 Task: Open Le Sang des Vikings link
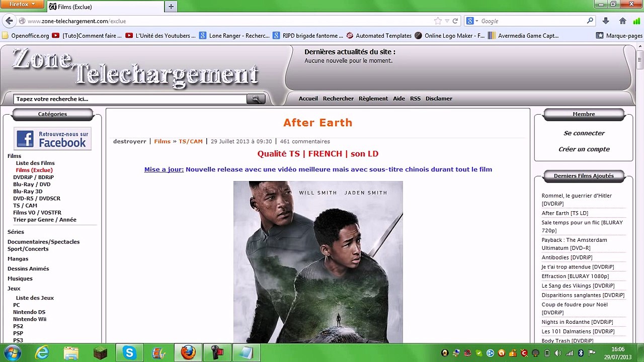pyautogui.click(x=578, y=286)
